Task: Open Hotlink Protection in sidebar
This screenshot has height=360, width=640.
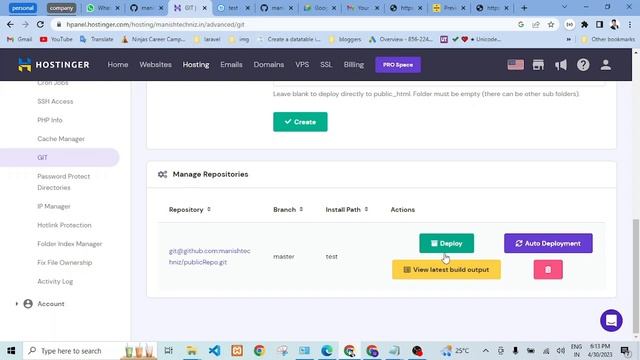Action: click(x=64, y=225)
